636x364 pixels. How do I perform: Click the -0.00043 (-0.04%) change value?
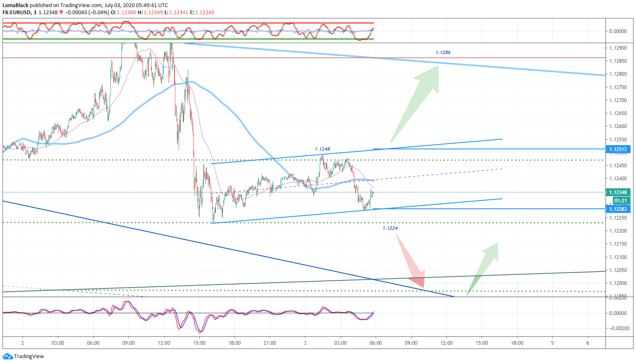tap(87, 13)
